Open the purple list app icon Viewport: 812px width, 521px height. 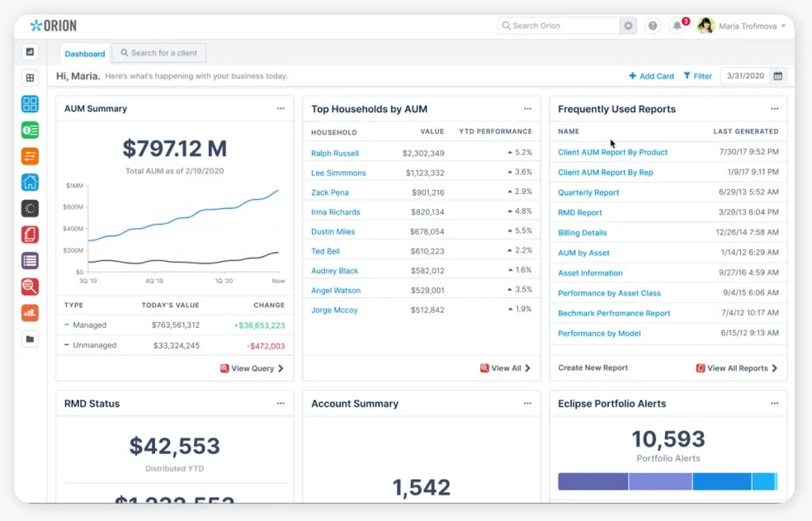coord(30,261)
